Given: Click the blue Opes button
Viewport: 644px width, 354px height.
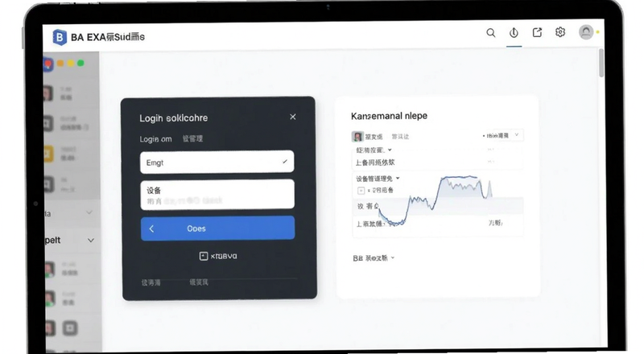Looking at the screenshot, I should tap(217, 228).
